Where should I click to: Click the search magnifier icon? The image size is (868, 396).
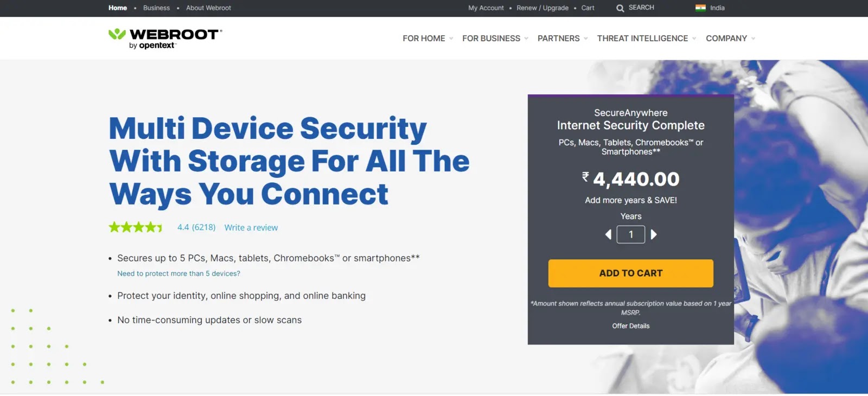(620, 8)
